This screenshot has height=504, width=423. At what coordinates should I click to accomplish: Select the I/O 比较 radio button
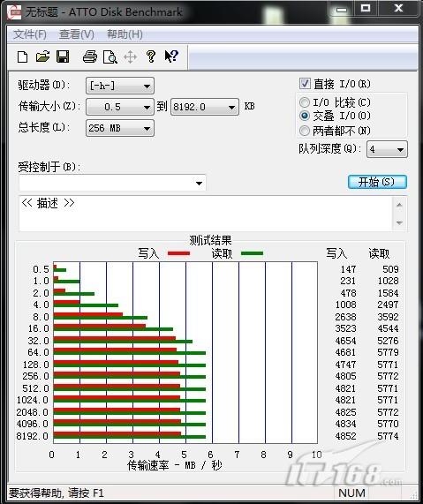[305, 102]
